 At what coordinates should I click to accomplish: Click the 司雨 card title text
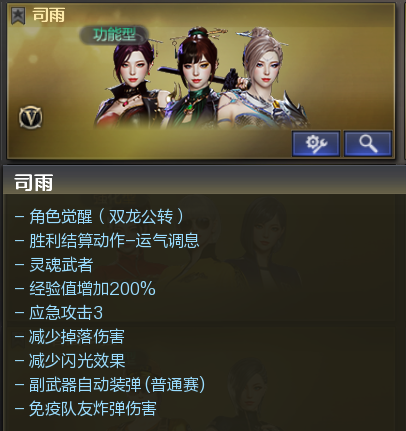(49, 15)
